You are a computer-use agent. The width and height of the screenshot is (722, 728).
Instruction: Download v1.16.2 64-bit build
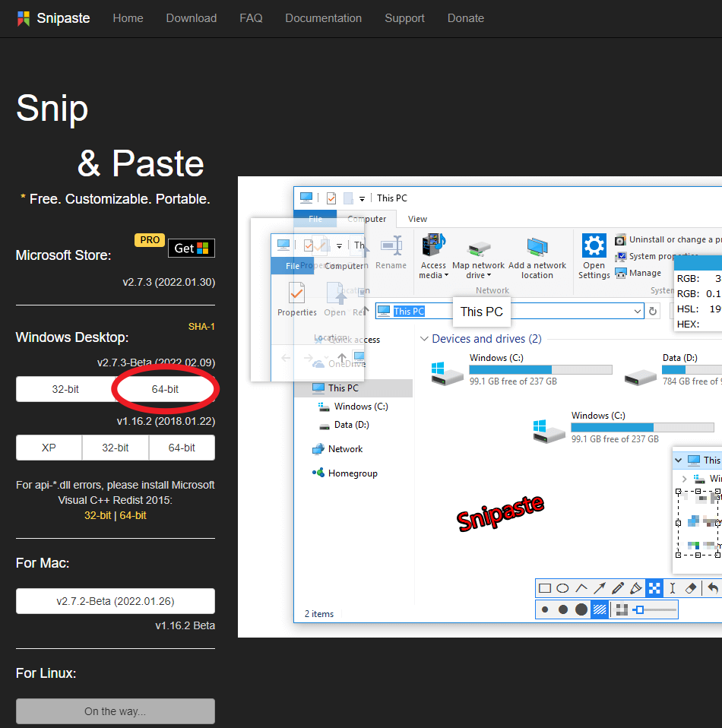[x=182, y=448]
